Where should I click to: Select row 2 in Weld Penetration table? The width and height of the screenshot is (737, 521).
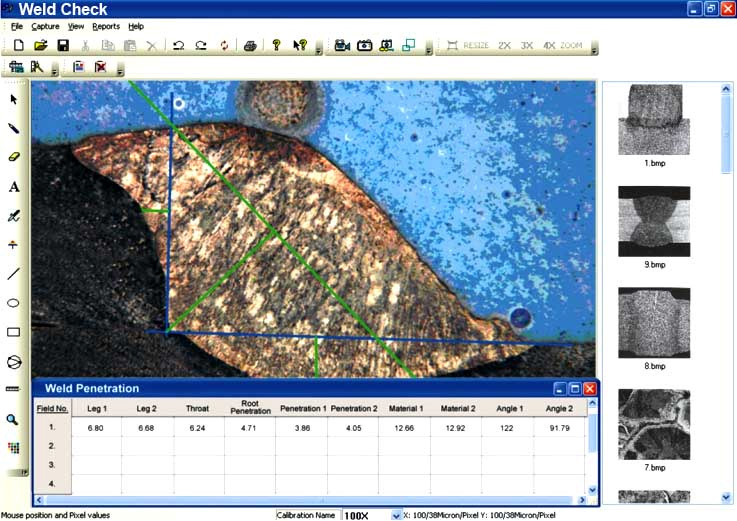coord(52,446)
